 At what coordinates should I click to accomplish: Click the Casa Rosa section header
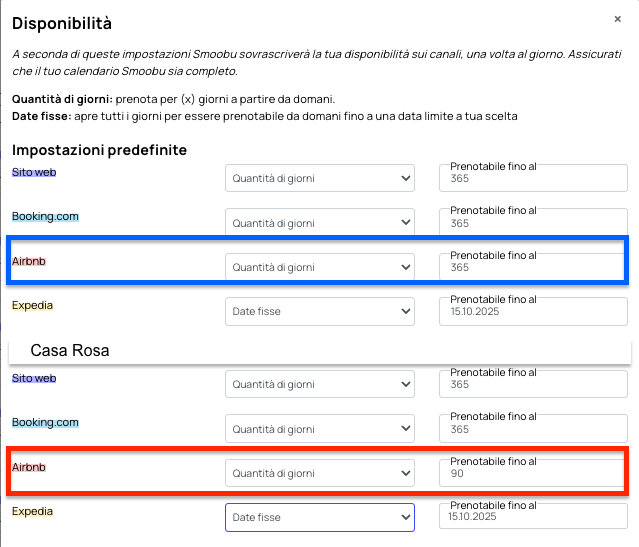[320, 351]
